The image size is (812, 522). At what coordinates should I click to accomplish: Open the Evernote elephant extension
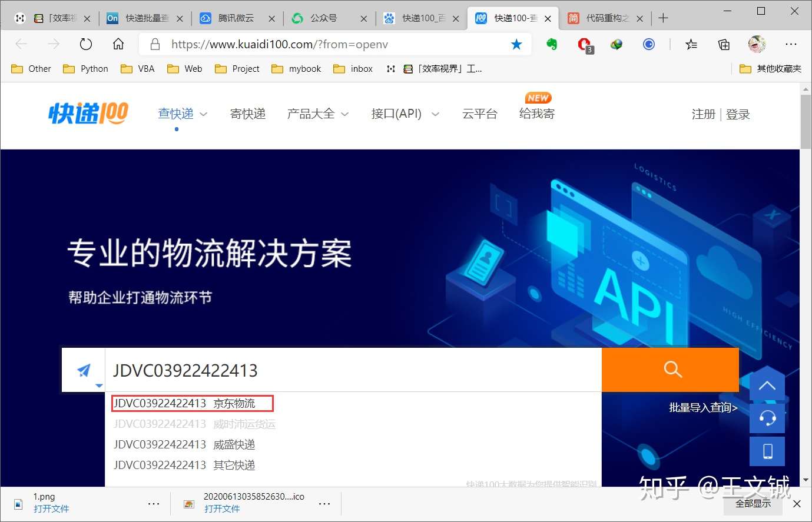point(552,44)
